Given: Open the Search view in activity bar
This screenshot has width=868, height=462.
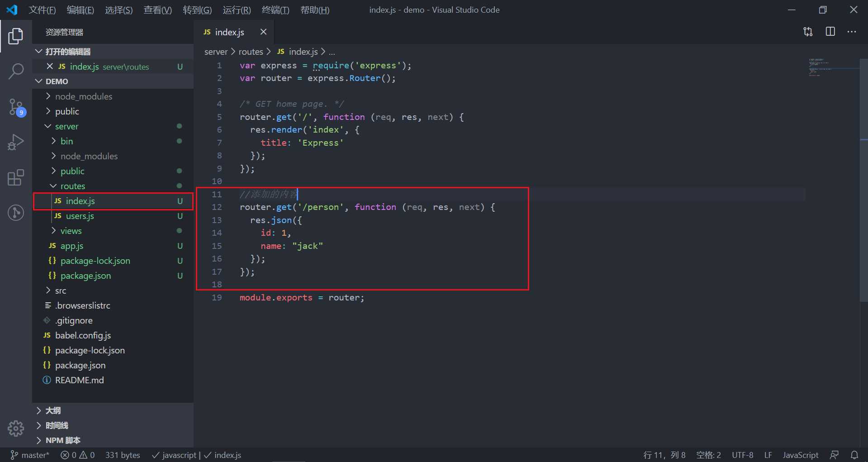Looking at the screenshot, I should [16, 71].
